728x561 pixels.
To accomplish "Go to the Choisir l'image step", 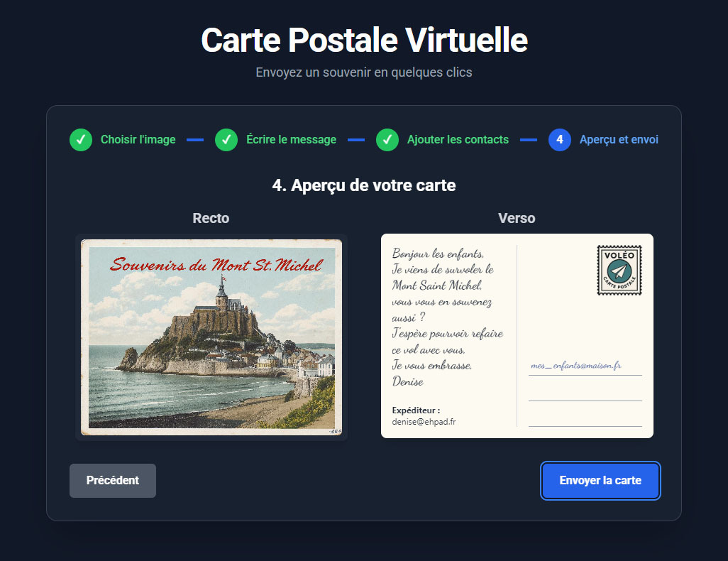I will pos(138,139).
